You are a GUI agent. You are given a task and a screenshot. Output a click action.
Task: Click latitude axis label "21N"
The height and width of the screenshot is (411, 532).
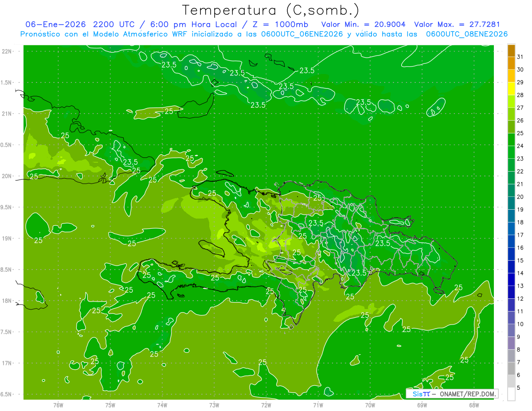(7, 114)
